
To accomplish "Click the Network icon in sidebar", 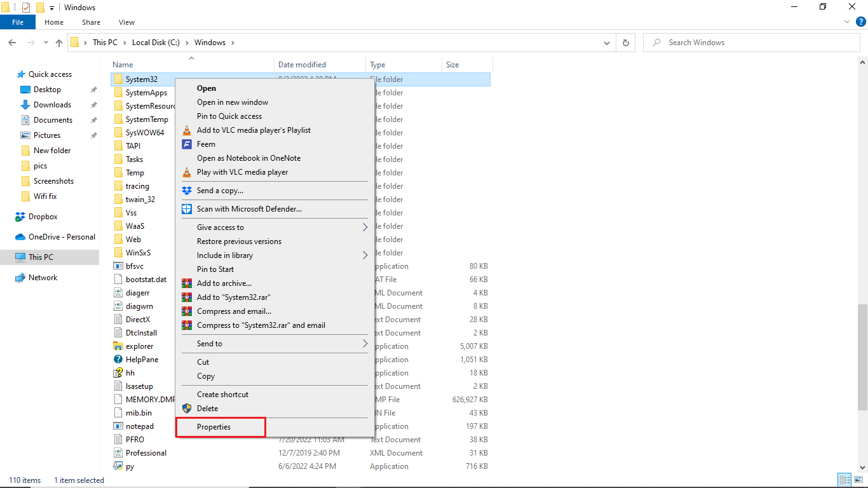I will [20, 278].
